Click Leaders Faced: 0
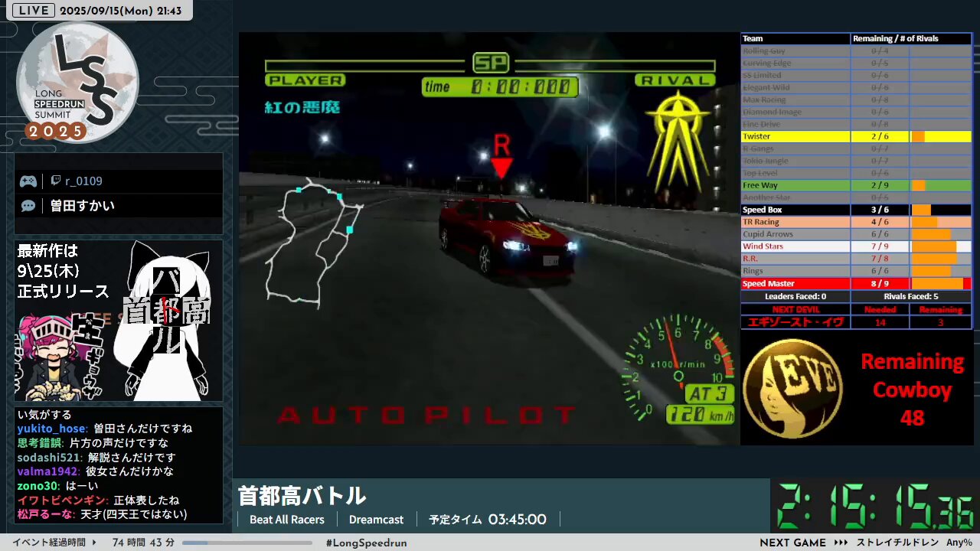The height and width of the screenshot is (551, 980). pyautogui.click(x=795, y=296)
